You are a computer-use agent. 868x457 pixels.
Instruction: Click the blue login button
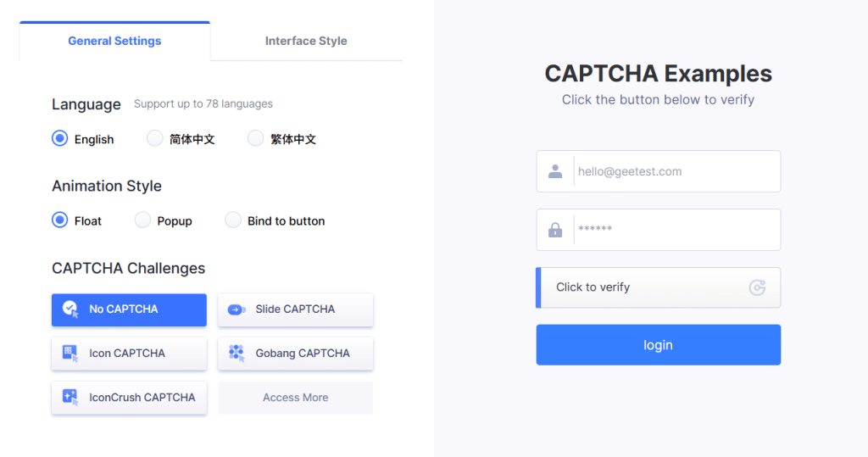tap(658, 344)
